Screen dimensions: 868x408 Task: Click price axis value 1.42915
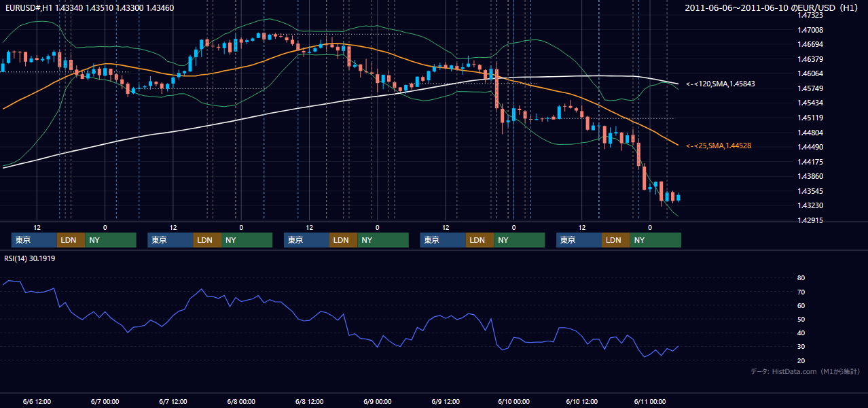pos(810,220)
